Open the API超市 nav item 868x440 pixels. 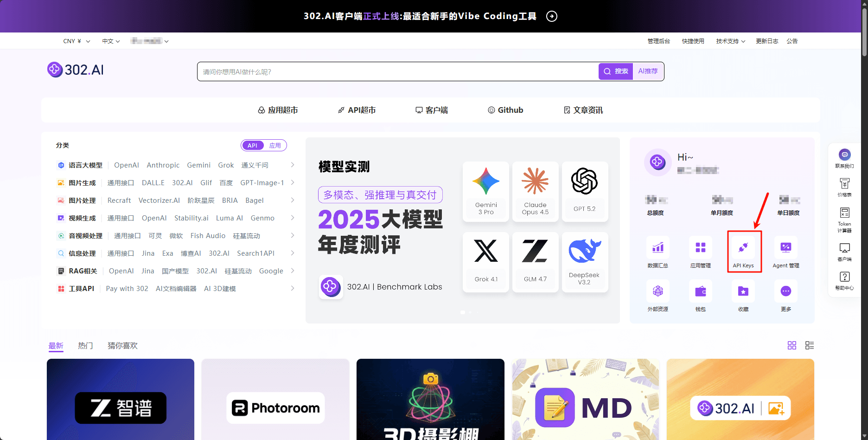[x=357, y=110]
